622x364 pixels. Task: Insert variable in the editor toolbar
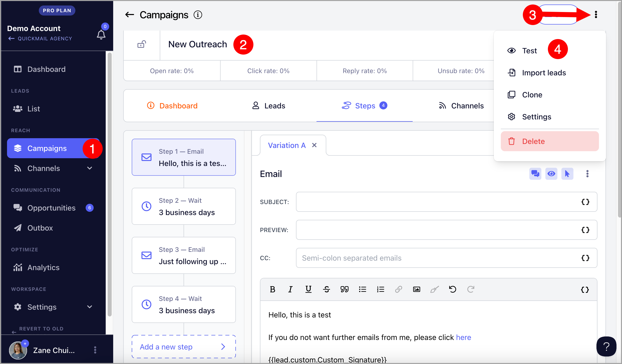coord(585,290)
